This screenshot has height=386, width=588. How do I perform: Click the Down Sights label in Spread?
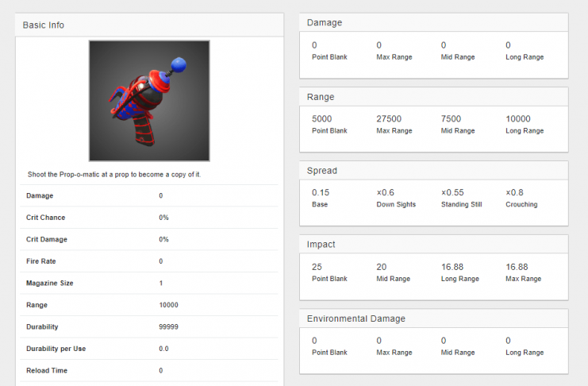396,204
